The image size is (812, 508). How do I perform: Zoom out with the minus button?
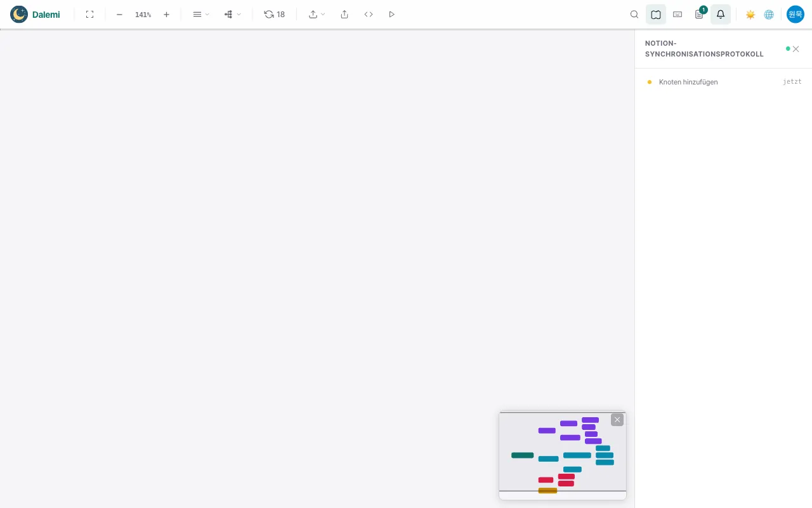[x=119, y=14]
